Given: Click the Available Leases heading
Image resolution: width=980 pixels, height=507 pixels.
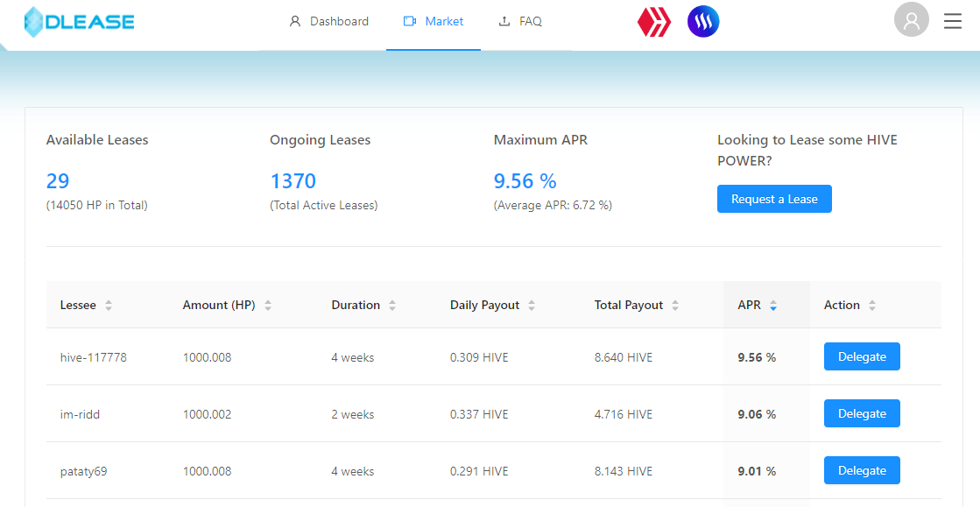Looking at the screenshot, I should 97,140.
